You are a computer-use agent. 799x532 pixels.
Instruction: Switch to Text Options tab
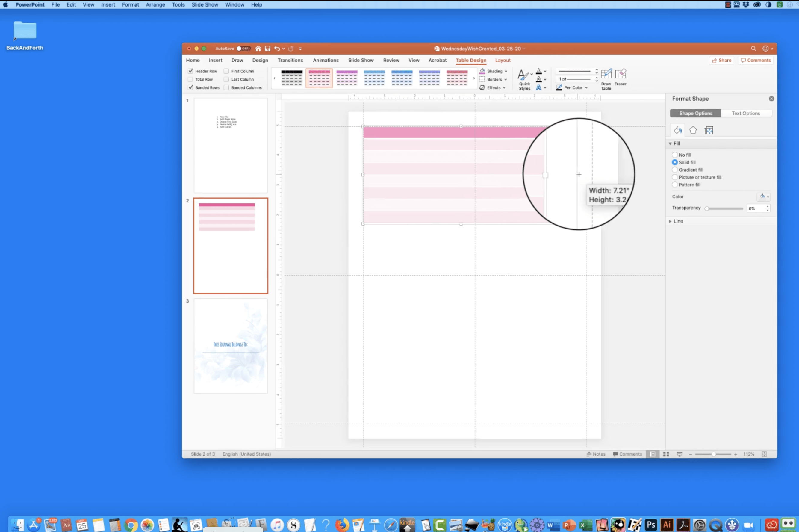[745, 113]
